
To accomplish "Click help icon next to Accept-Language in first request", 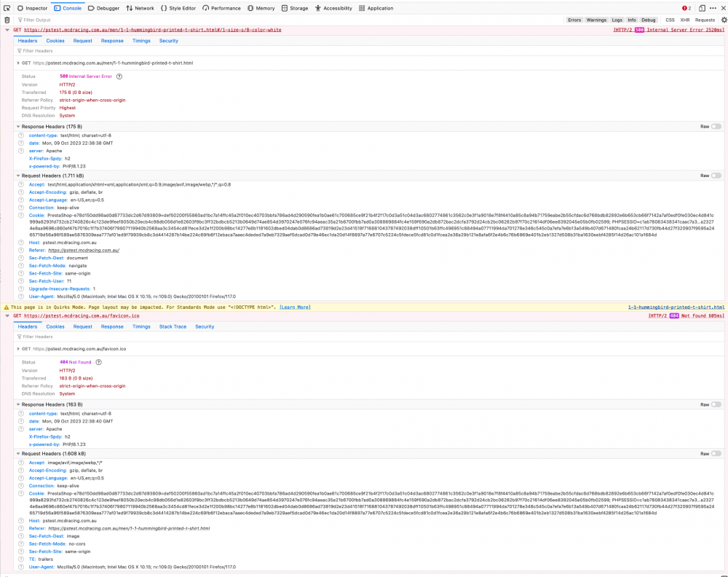I will [x=21, y=200].
